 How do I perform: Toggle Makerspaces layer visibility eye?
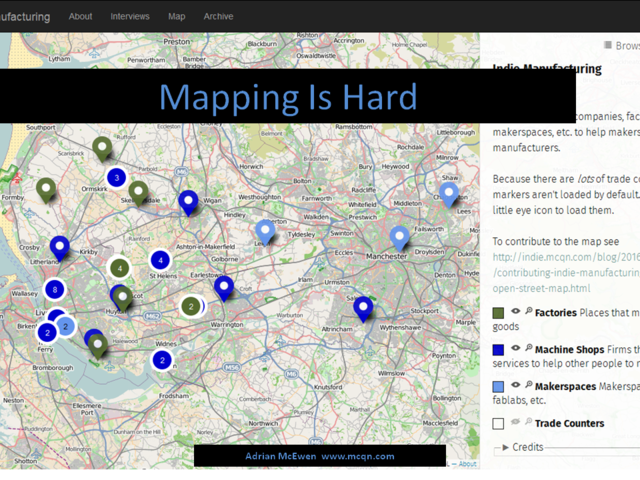tap(516, 384)
